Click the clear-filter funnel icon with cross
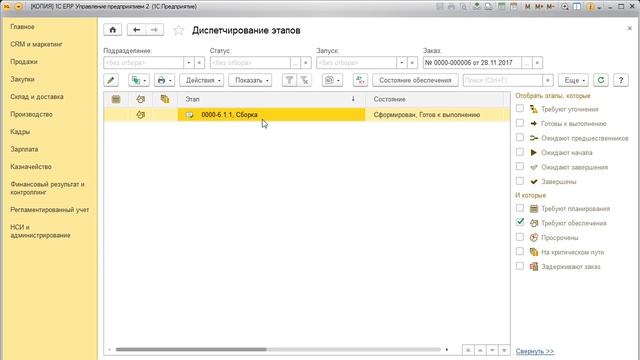This screenshot has height=360, width=640. [x=304, y=80]
